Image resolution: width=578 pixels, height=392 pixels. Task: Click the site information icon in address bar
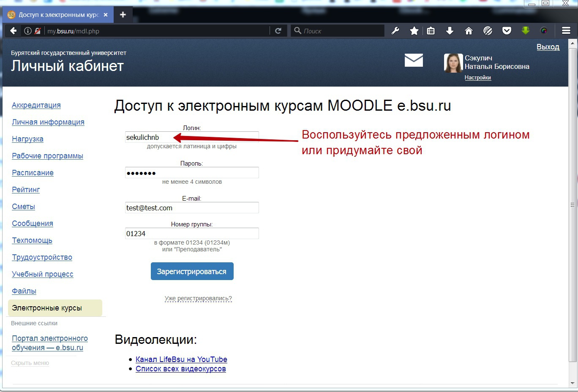tap(27, 30)
